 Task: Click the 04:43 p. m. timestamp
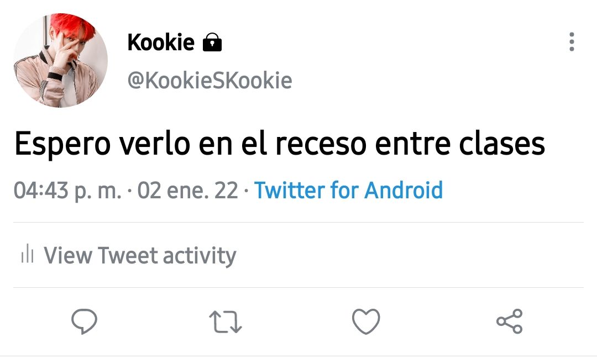click(67, 191)
